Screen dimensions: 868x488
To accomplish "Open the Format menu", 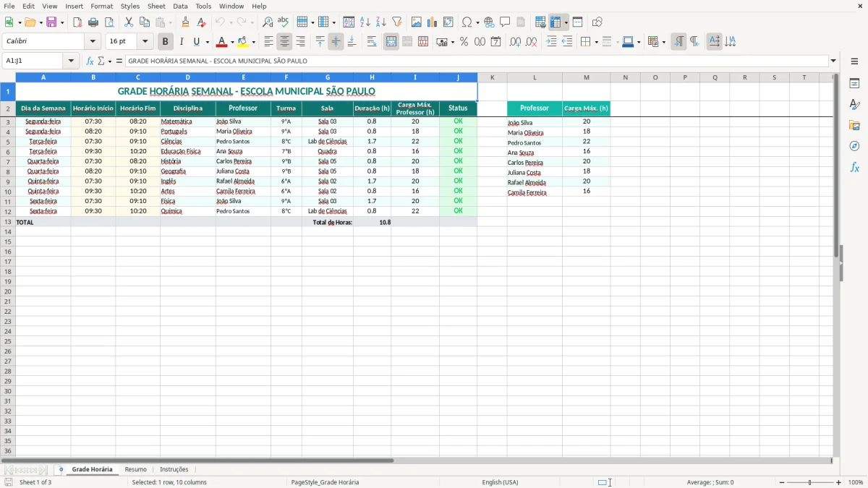I will pos(101,6).
